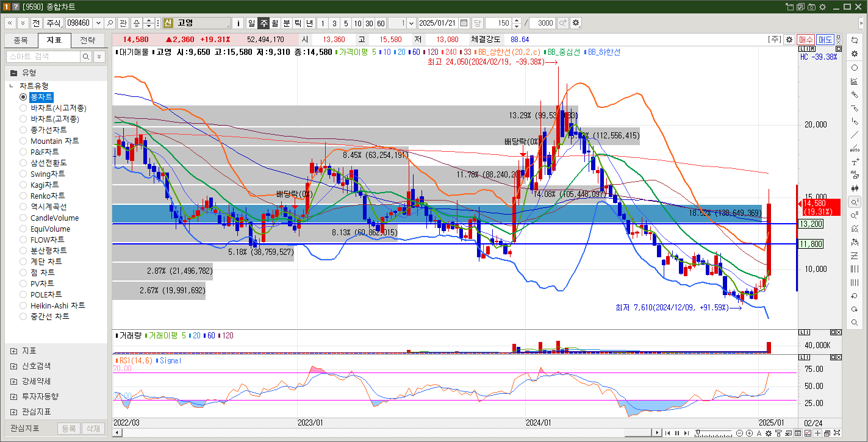Toggle the crosshair cursor icon

click(x=817, y=433)
